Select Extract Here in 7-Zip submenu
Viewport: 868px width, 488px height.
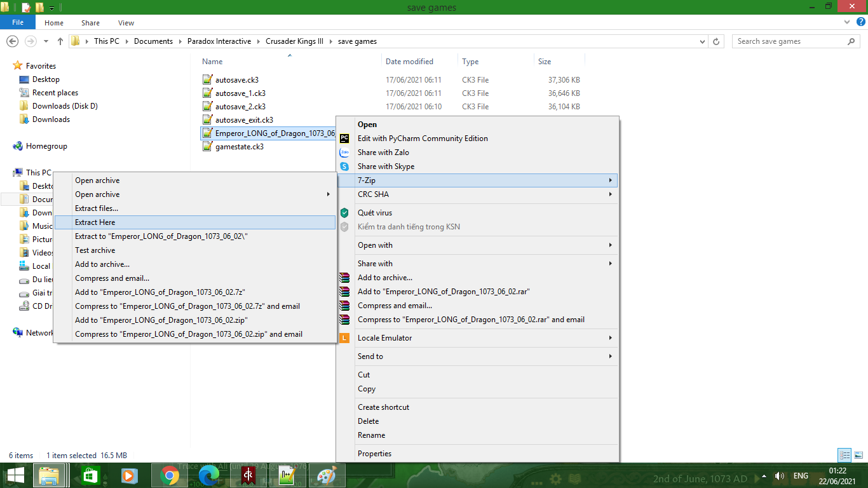[195, 222]
